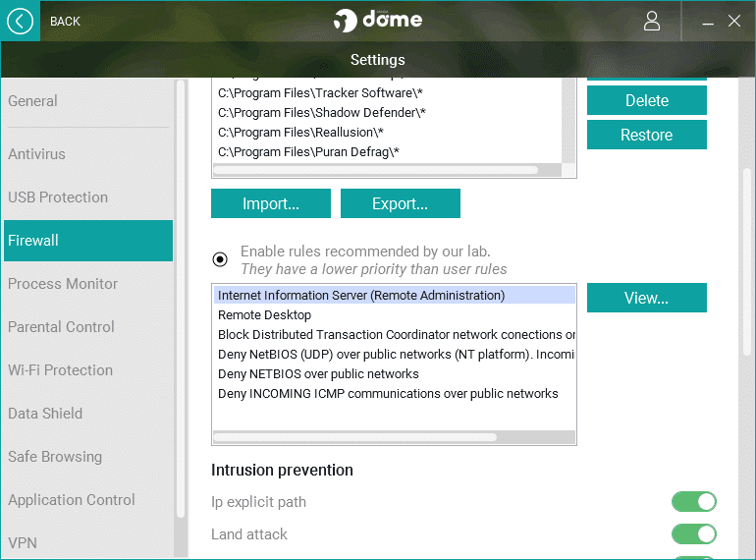Select the Shadow Defender path entry
The height and width of the screenshot is (560, 756).
coord(388,112)
